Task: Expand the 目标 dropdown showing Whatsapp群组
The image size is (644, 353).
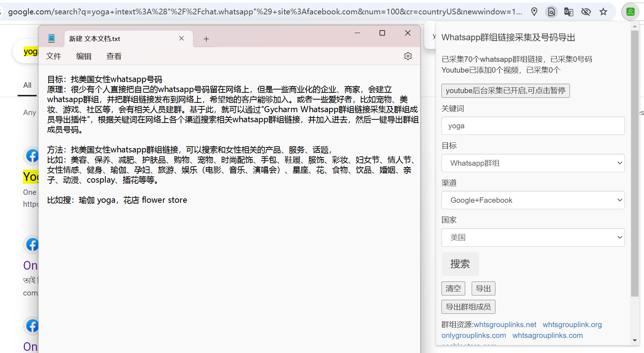Action: [533, 163]
